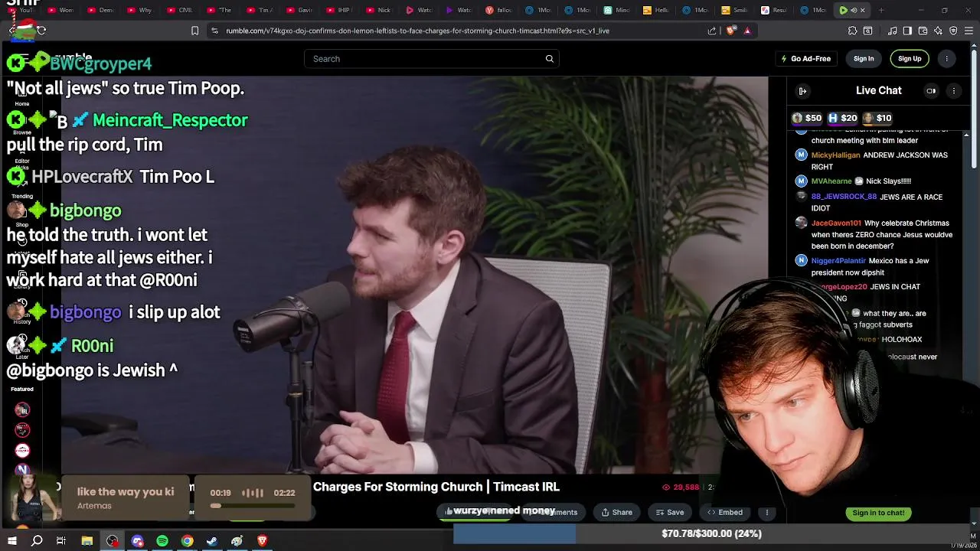Viewport: 980px width, 551px height.
Task: Open Discord from the taskbar
Action: [x=137, y=541]
